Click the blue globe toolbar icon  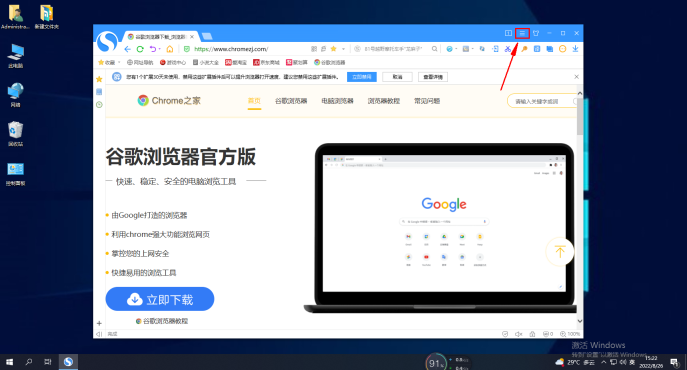(449, 49)
